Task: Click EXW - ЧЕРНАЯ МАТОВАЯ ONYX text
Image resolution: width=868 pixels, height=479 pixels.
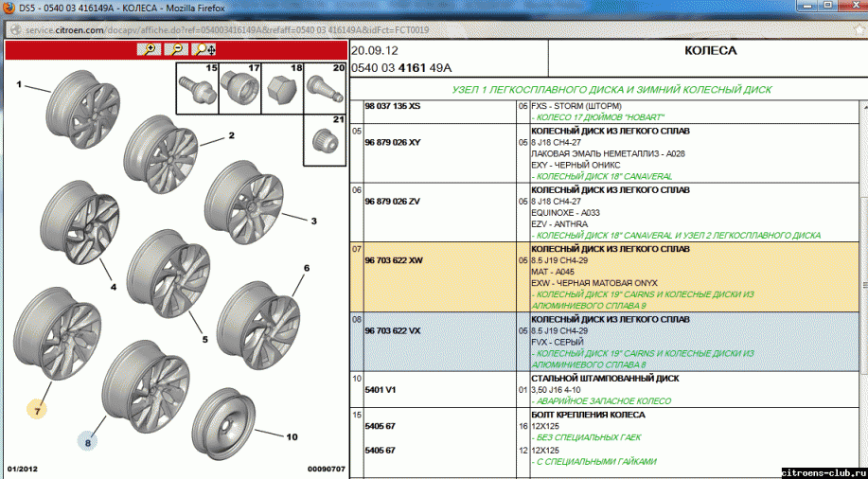Action: pos(594,283)
